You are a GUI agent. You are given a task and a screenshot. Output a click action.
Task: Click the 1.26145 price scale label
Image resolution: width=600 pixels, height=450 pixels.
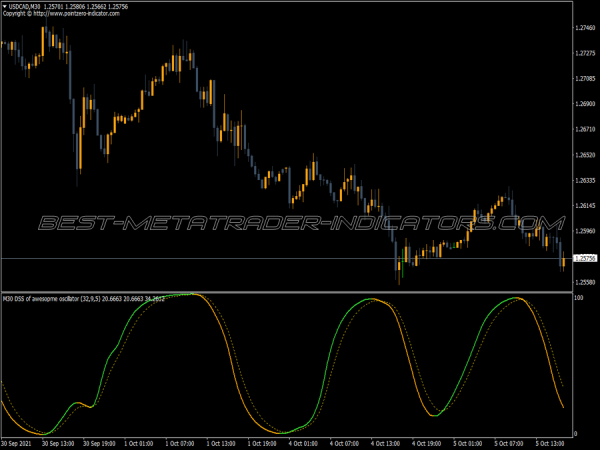click(585, 206)
